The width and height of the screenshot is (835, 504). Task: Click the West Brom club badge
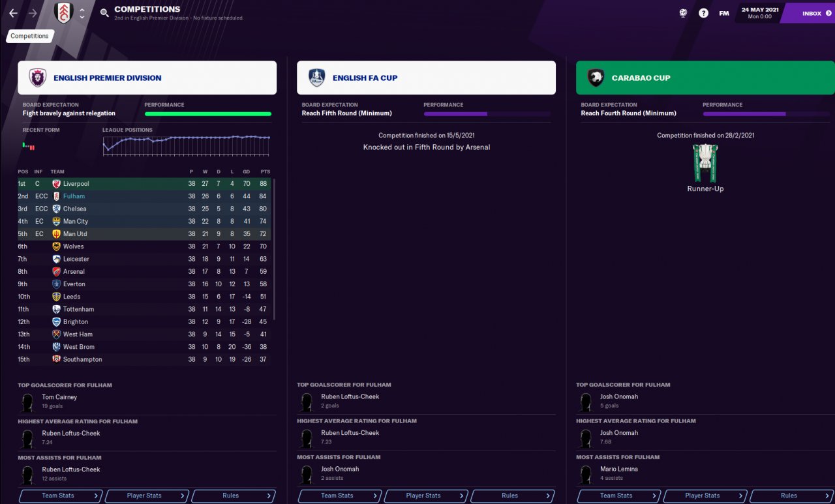(56, 347)
